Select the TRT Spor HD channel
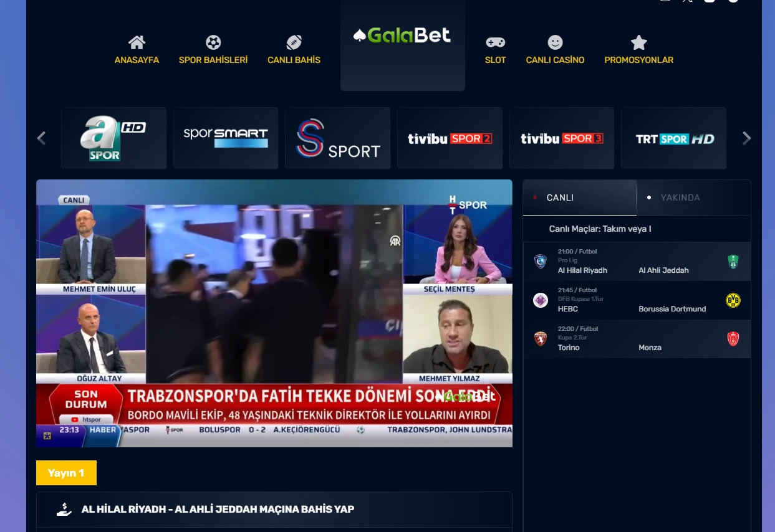Screen dimensions: 775x532 (674, 138)
